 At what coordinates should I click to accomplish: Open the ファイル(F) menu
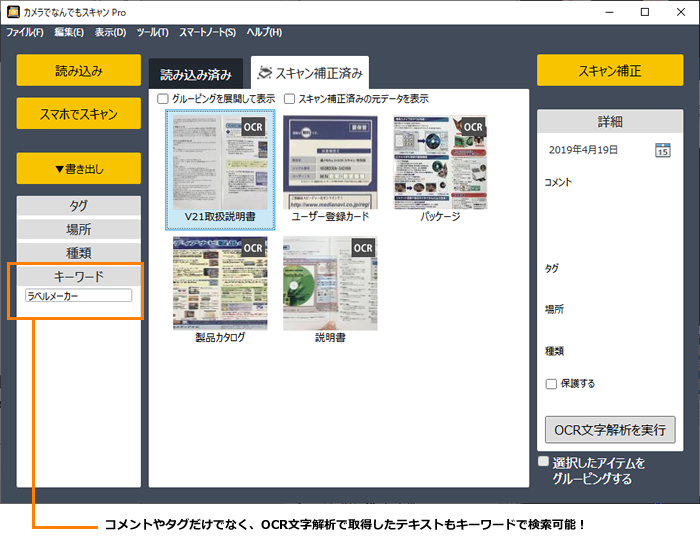tap(25, 32)
